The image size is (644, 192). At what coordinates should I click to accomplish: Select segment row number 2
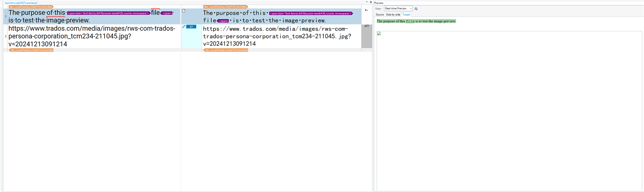coord(6,36)
